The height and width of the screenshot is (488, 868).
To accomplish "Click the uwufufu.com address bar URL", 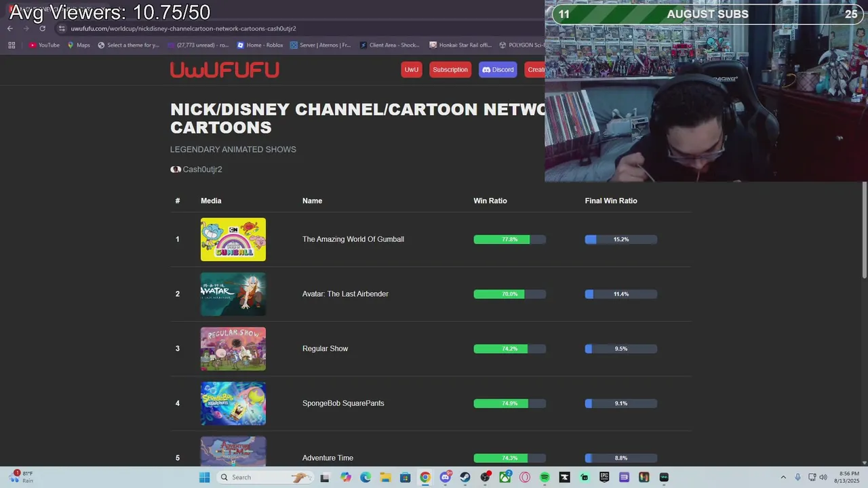I will tap(183, 28).
